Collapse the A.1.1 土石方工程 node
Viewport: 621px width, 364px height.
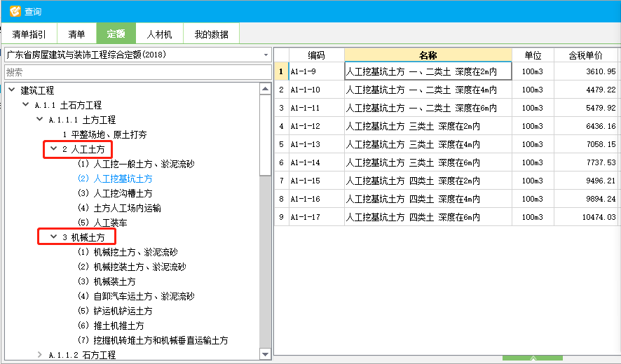pos(26,104)
